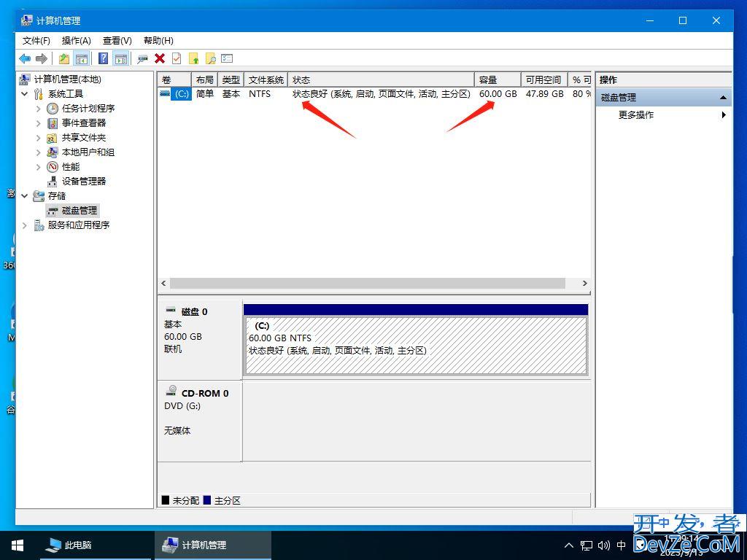Click the 布局 column header
747x560 pixels.
click(204, 79)
